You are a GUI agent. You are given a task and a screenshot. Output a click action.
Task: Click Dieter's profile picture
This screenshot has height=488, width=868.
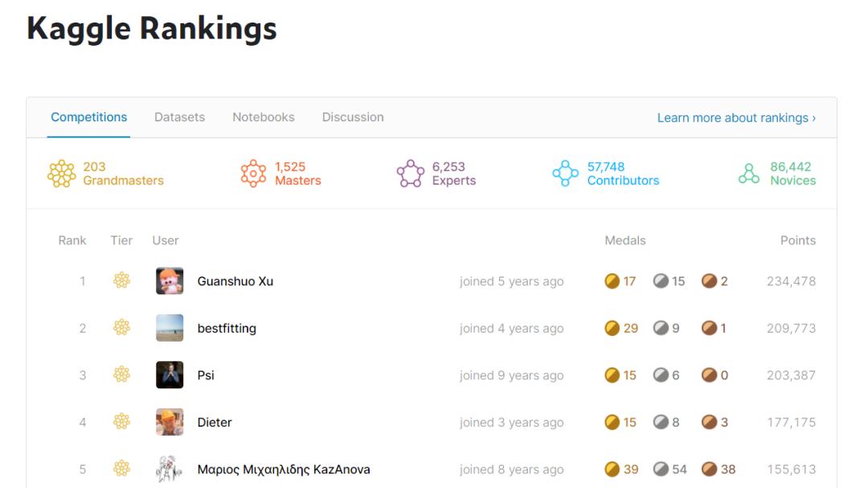[x=170, y=422]
